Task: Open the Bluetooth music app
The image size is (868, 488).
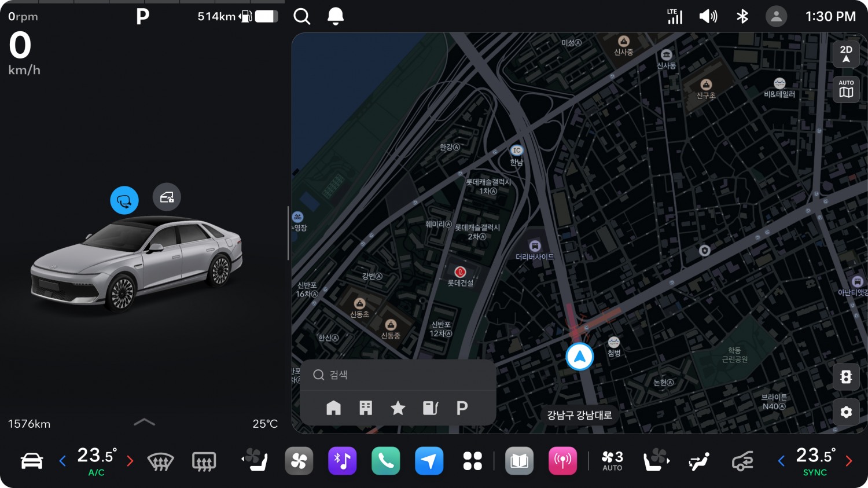Action: pyautogui.click(x=343, y=461)
